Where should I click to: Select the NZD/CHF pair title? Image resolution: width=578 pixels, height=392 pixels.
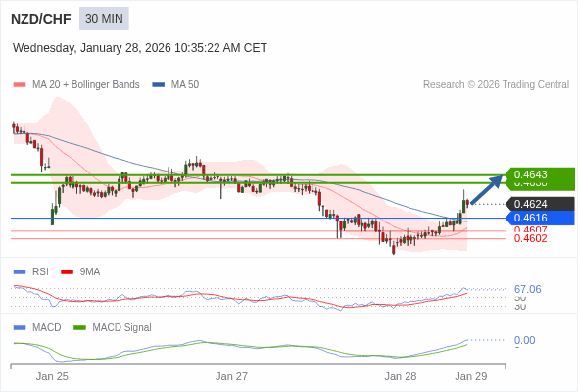41,19
